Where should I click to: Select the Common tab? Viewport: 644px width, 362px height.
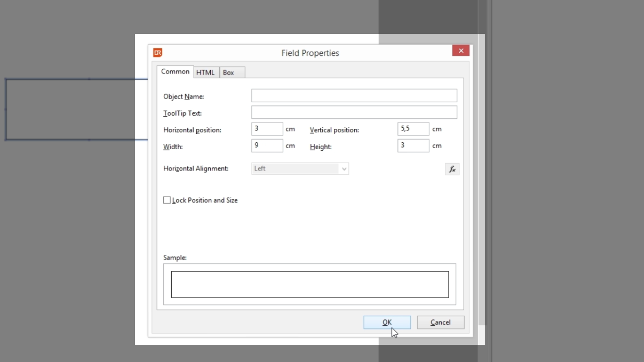point(175,72)
